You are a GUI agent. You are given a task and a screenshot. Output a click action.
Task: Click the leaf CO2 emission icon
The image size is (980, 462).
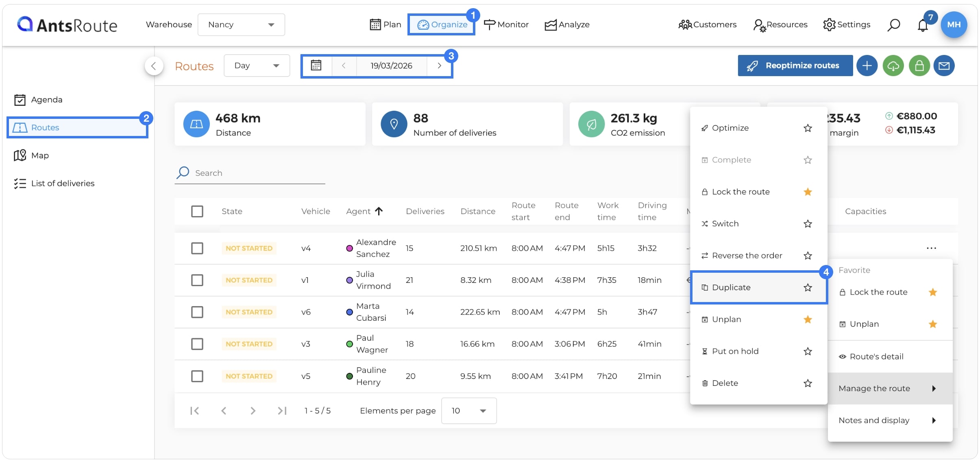pyautogui.click(x=591, y=124)
